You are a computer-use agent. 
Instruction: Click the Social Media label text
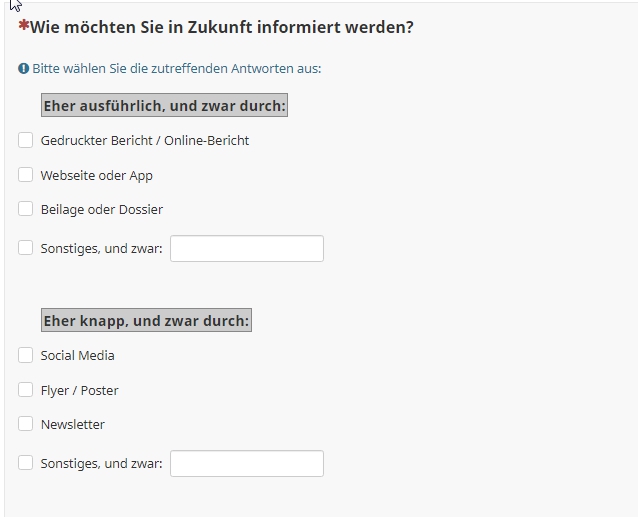point(78,356)
